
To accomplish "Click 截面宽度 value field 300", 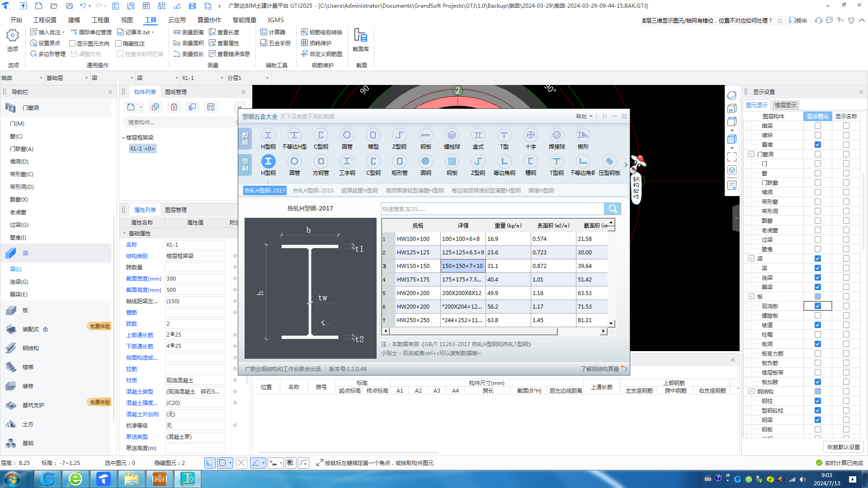I will click(x=195, y=279).
